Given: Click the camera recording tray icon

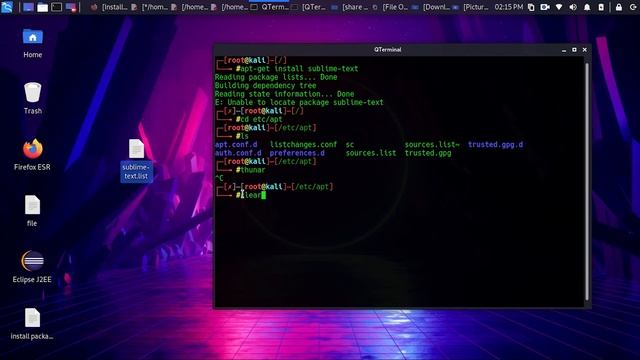Looking at the screenshot, I should tap(545, 7).
